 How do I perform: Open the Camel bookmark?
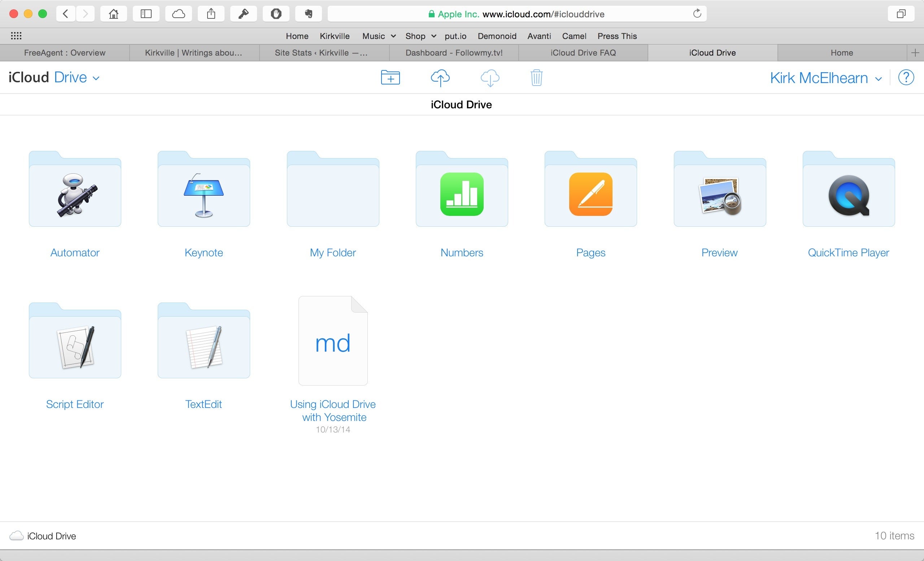(x=574, y=36)
